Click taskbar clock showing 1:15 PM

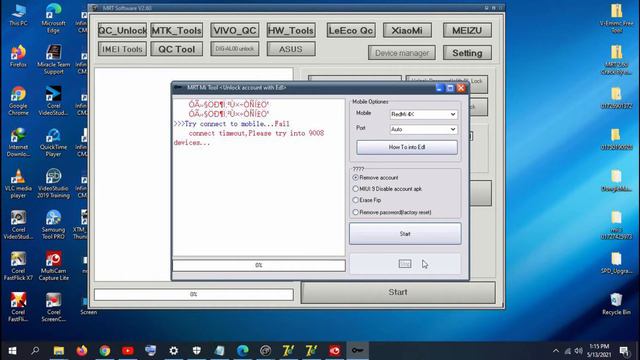click(x=599, y=351)
